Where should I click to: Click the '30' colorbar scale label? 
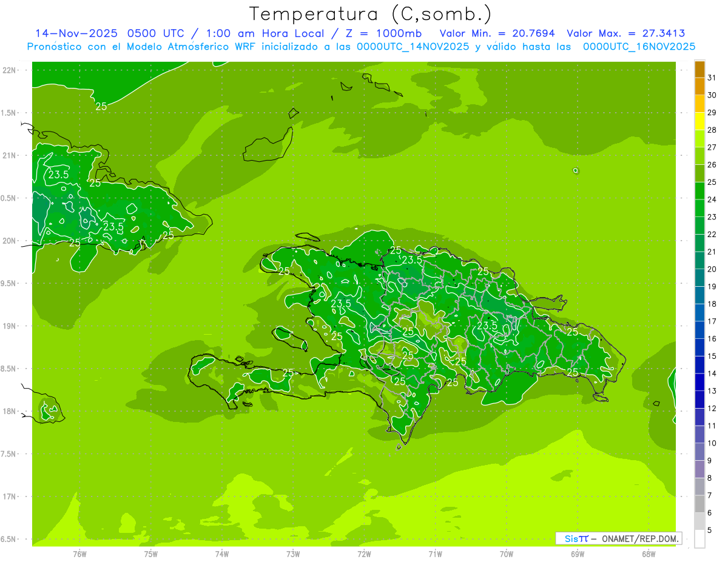[712, 95]
